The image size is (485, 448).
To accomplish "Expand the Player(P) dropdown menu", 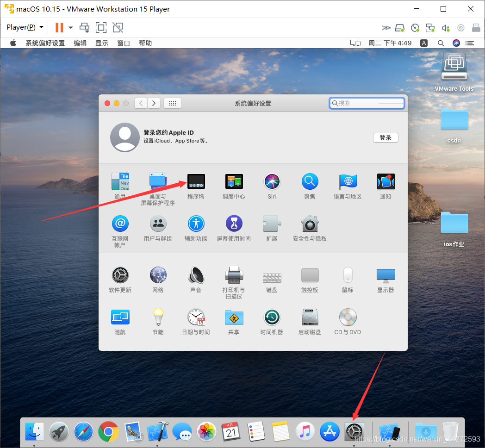I will [25, 27].
